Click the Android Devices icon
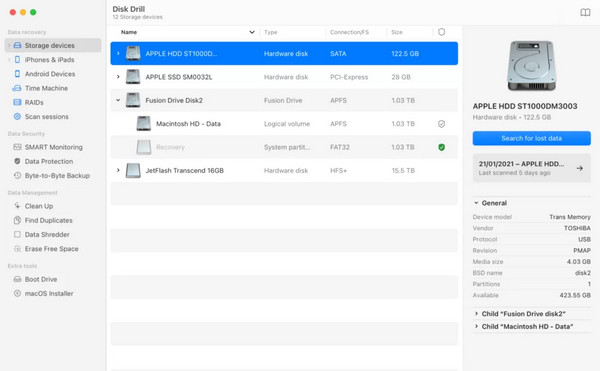 click(17, 74)
